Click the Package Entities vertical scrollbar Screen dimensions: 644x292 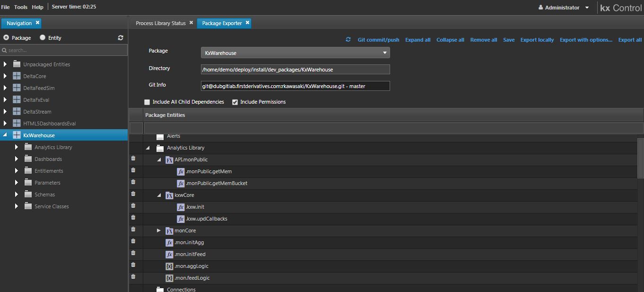click(641, 159)
